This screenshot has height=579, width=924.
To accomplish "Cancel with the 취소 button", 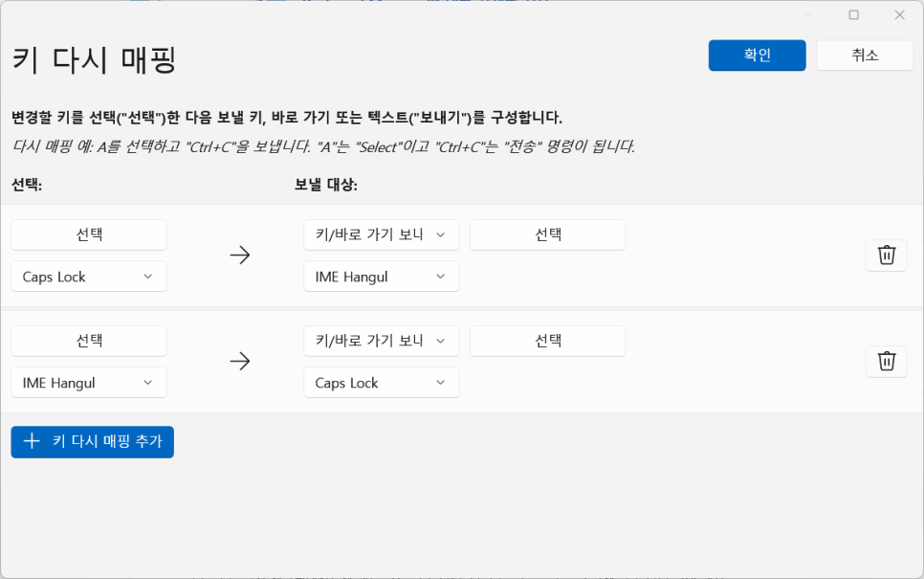I will [x=865, y=56].
